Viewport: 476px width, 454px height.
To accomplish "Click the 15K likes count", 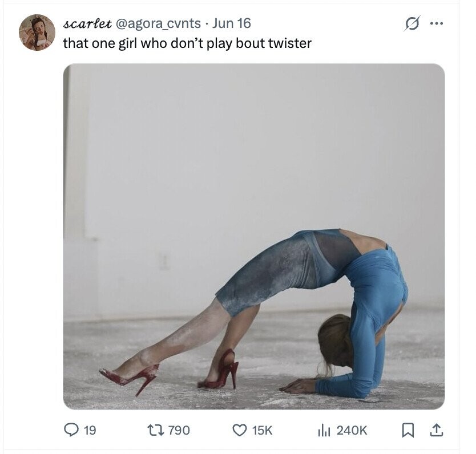I will [x=262, y=431].
